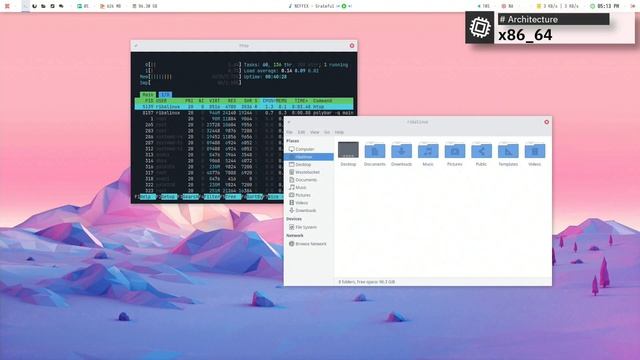Click the green play button in music module
Viewport: 640px width, 360px height.
pos(344,6)
